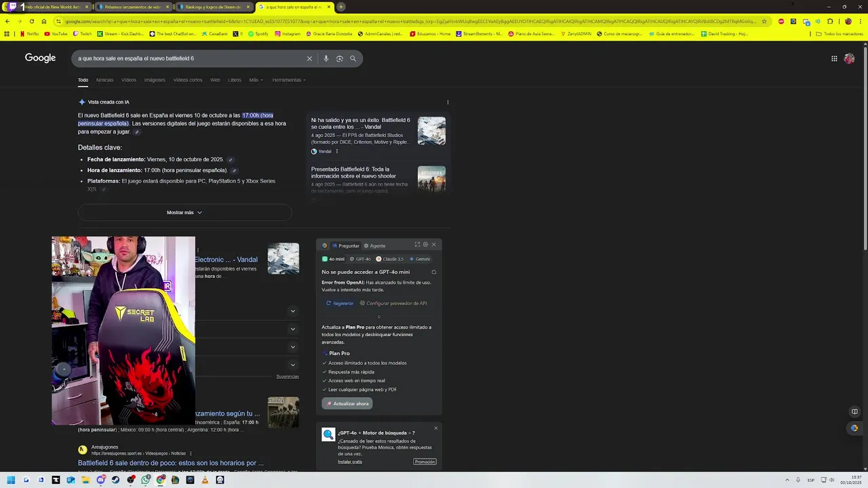Expand fourth related question chevron
This screenshot has width=868, height=488.
tap(293, 365)
